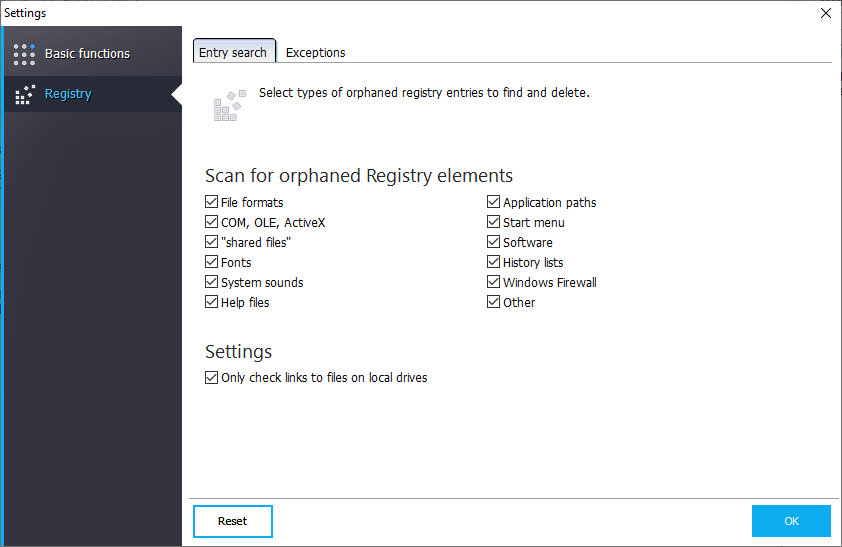842x547 pixels.
Task: Toggle only check links on local drives
Action: tap(212, 378)
